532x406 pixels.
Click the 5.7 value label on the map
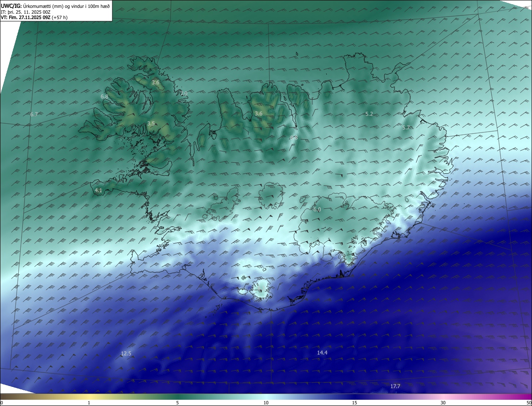406,128
